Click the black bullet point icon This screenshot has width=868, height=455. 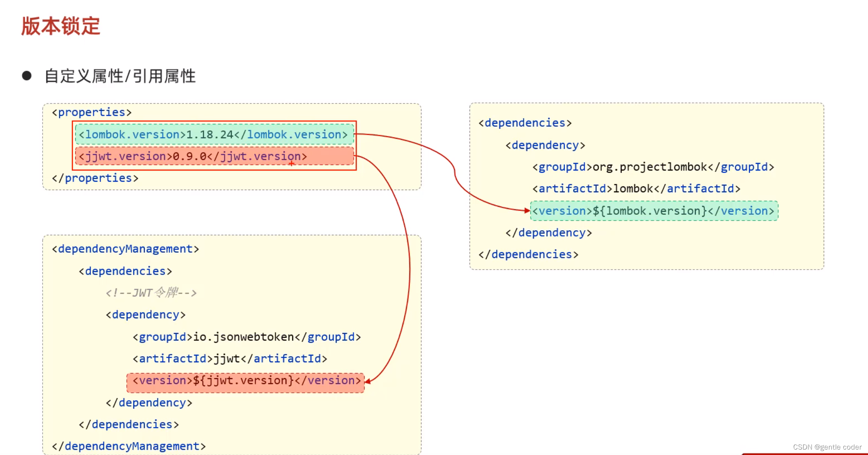tap(27, 76)
